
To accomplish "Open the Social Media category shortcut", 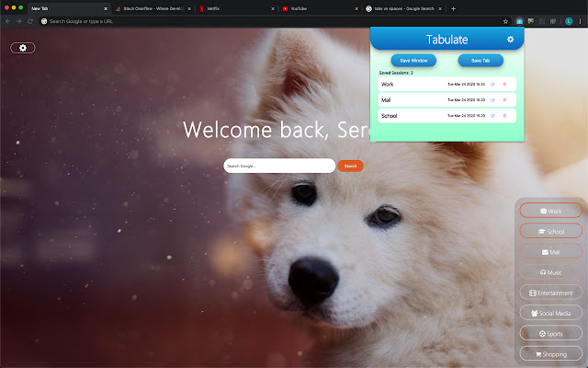I will pyautogui.click(x=550, y=313).
